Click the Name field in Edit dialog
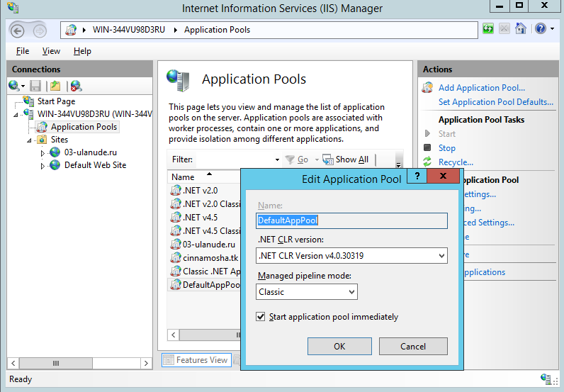Image resolution: width=564 pixels, height=392 pixels. [x=351, y=220]
